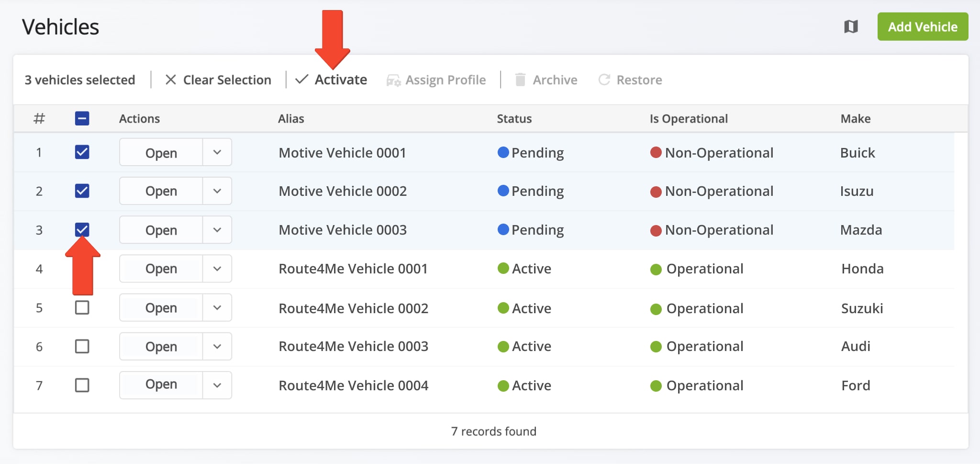Open Route4Me Vehicle 0003

[x=161, y=346]
